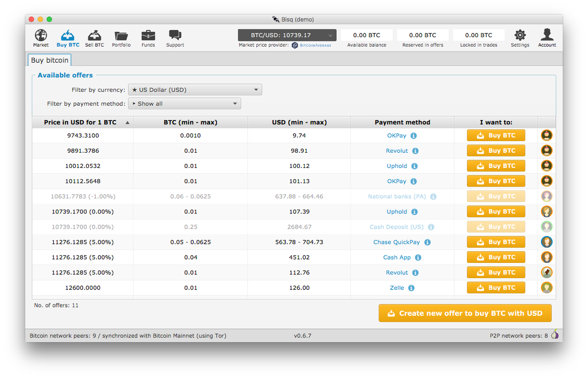The height and width of the screenshot is (378, 588).
Task: Click the 0.00 BTC Available balance field
Action: (367, 35)
